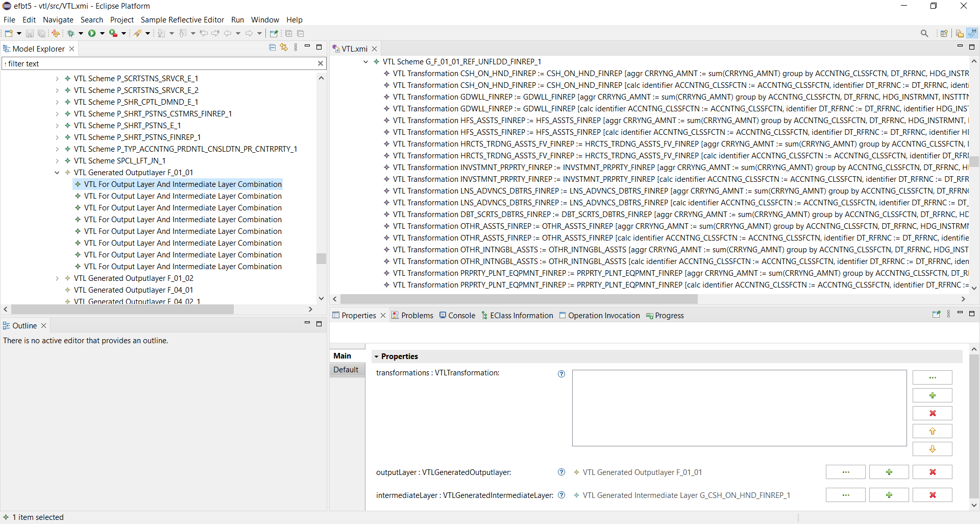The height and width of the screenshot is (524, 980).
Task: Open dropdown arrow next to Debug icon
Action: 81,33
